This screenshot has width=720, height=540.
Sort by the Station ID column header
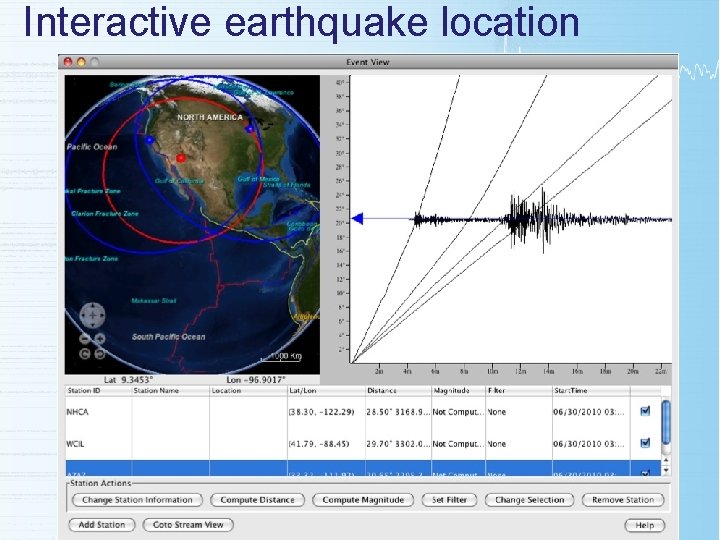[98, 391]
